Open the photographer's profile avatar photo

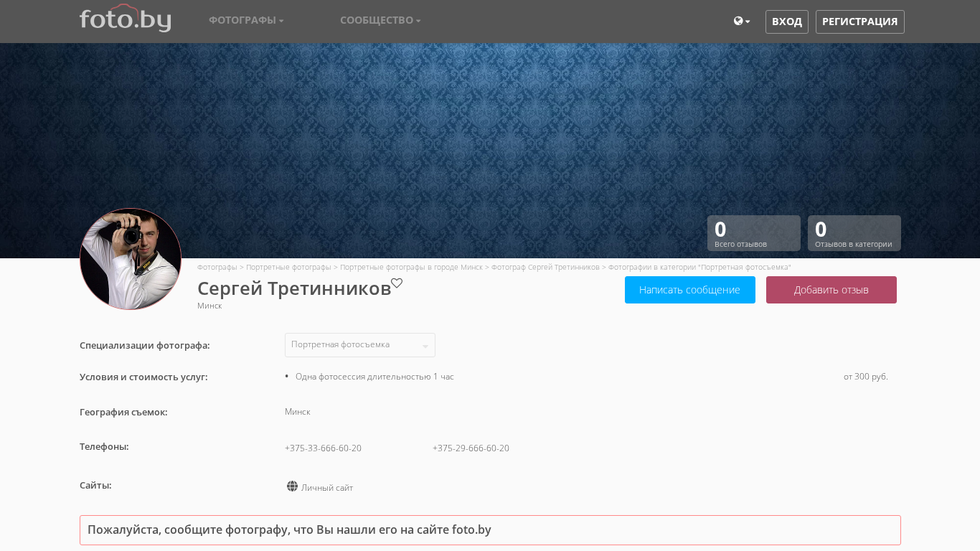pyautogui.click(x=131, y=259)
